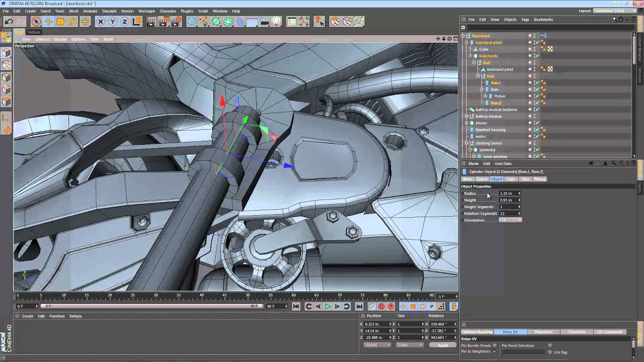The height and width of the screenshot is (362, 644).
Task: Click the timeline frame slider bar
Action: (151, 306)
